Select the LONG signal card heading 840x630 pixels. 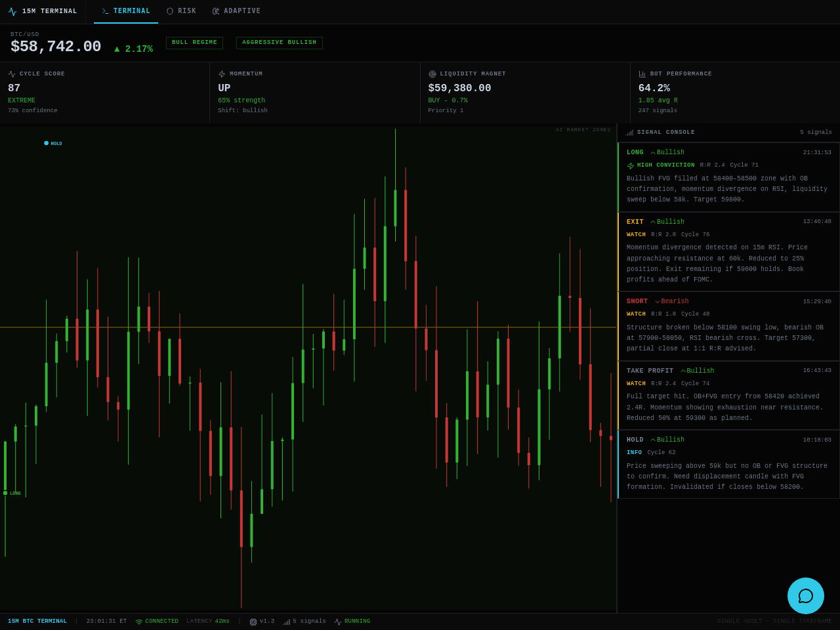[635, 152]
